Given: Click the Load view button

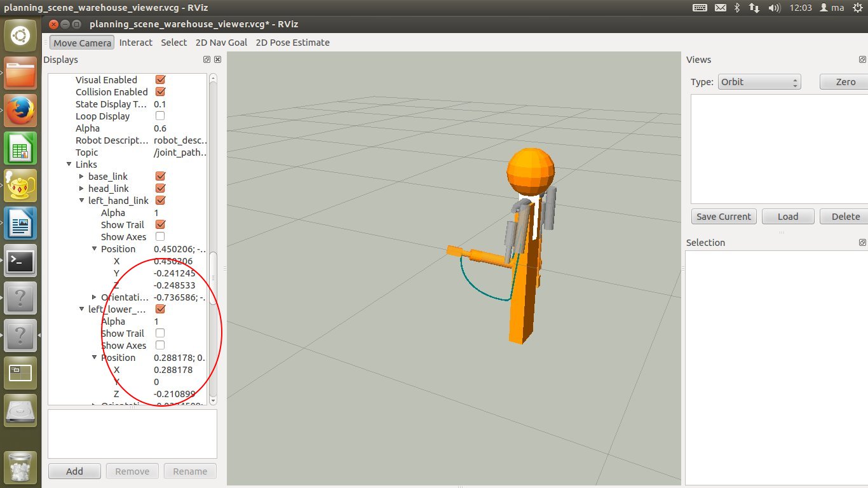Looking at the screenshot, I should pyautogui.click(x=788, y=217).
